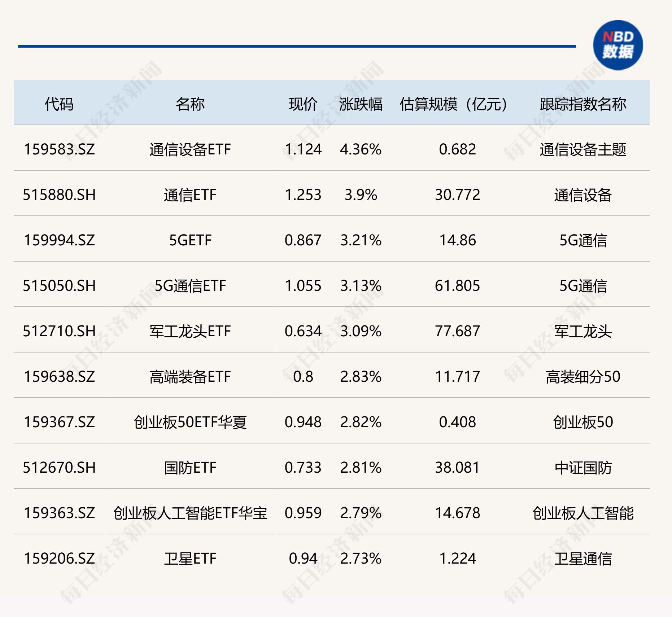Select the 通信设备ETF row entry

click(191, 149)
